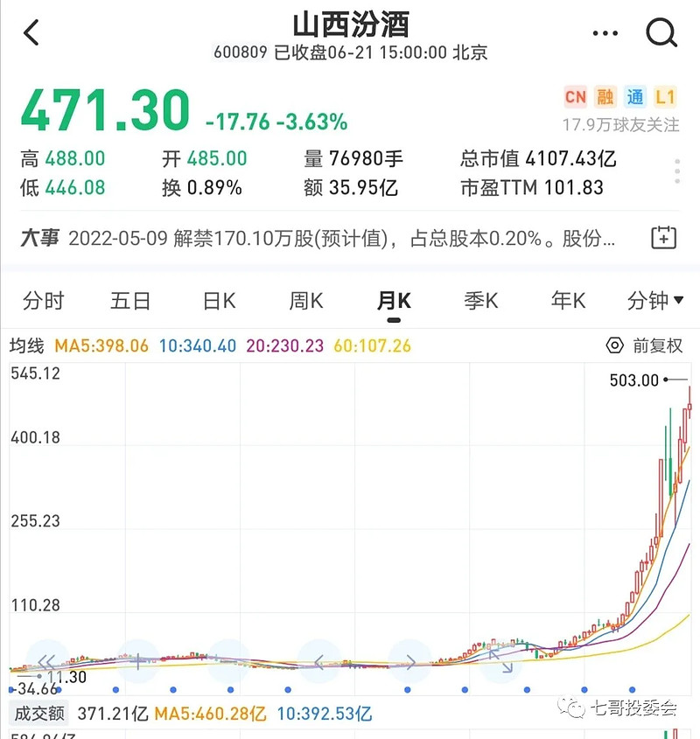Tap the 换 0.89% turnover rate
Image resolution: width=700 pixels, height=739 pixels.
coord(202,187)
